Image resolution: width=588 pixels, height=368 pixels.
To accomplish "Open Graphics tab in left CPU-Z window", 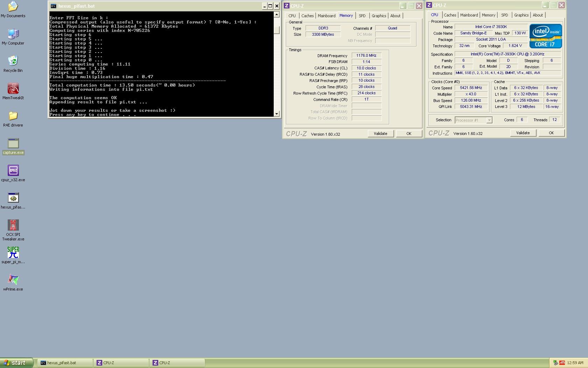I will pyautogui.click(x=379, y=16).
